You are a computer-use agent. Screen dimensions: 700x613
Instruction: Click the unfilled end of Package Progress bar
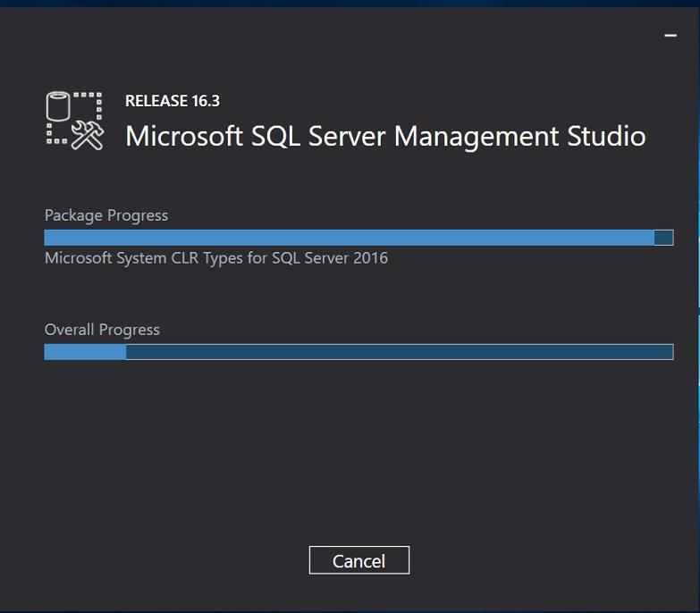point(663,238)
